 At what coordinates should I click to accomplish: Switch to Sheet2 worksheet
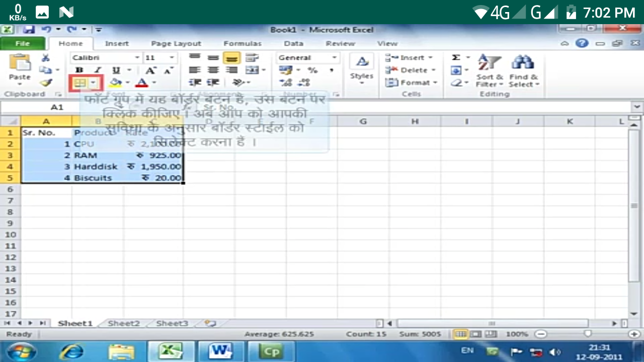[x=124, y=323]
